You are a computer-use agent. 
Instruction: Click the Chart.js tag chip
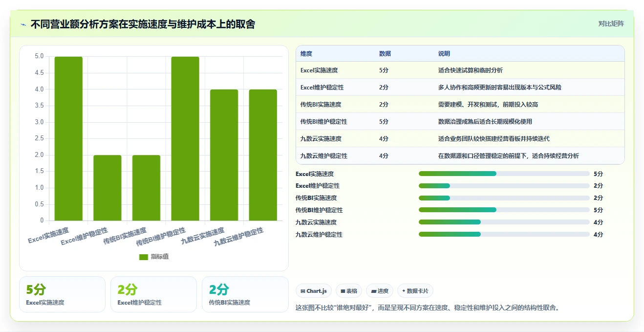(x=314, y=291)
